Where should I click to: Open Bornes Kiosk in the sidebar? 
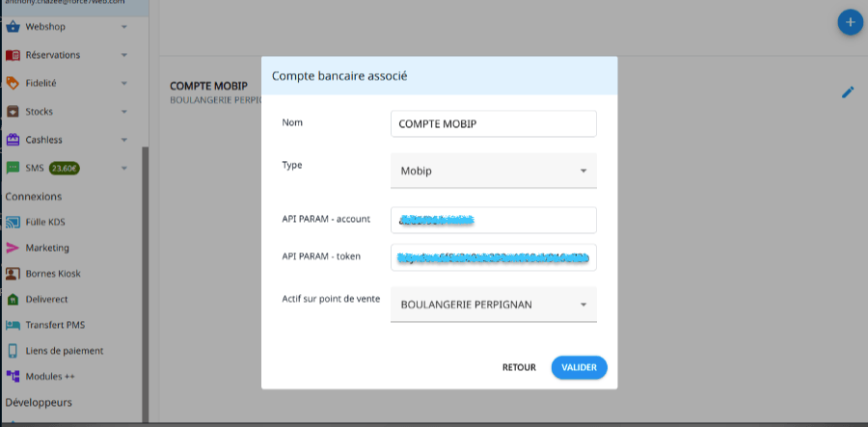coord(53,273)
